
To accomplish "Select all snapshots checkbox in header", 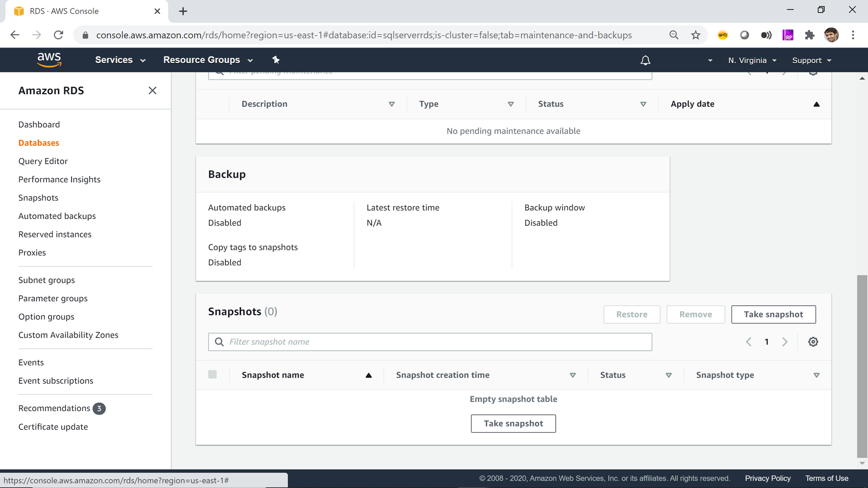I will tap(212, 374).
